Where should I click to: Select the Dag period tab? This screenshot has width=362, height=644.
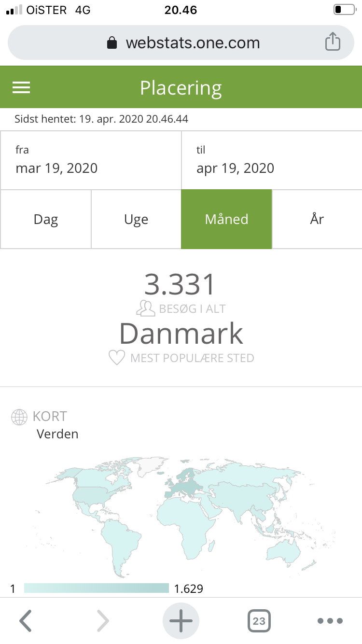tap(46, 219)
